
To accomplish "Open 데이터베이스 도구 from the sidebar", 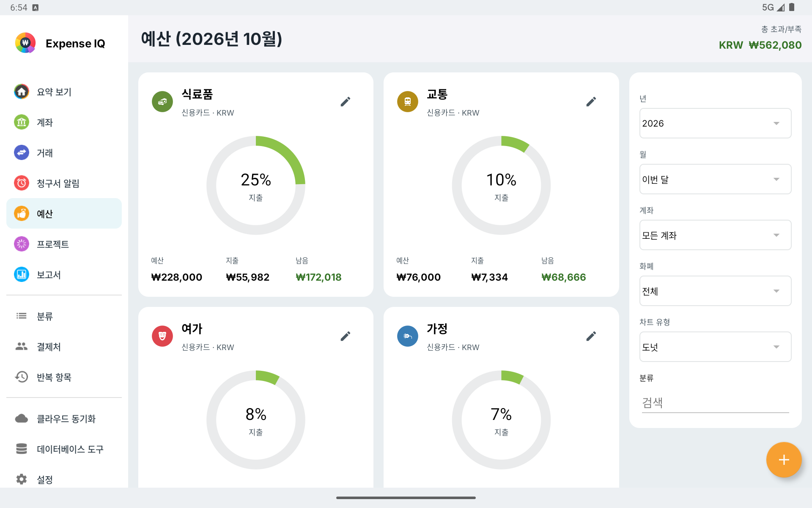I will pos(64,449).
